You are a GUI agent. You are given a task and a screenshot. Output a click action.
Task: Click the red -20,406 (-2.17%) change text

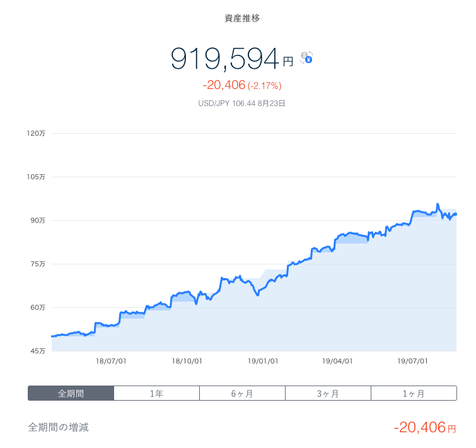(x=241, y=85)
